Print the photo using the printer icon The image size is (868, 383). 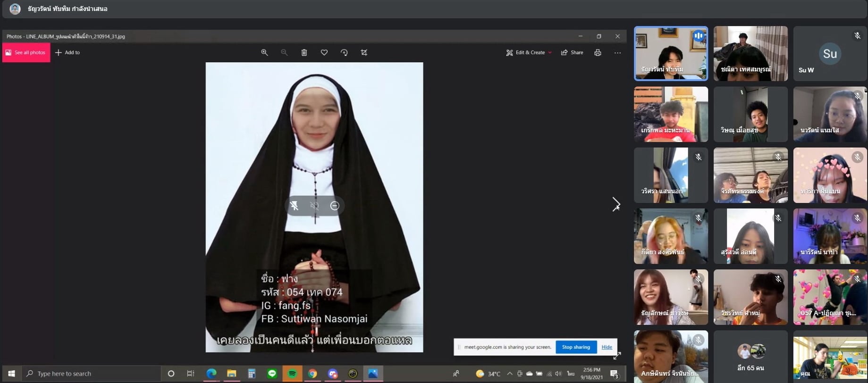598,52
